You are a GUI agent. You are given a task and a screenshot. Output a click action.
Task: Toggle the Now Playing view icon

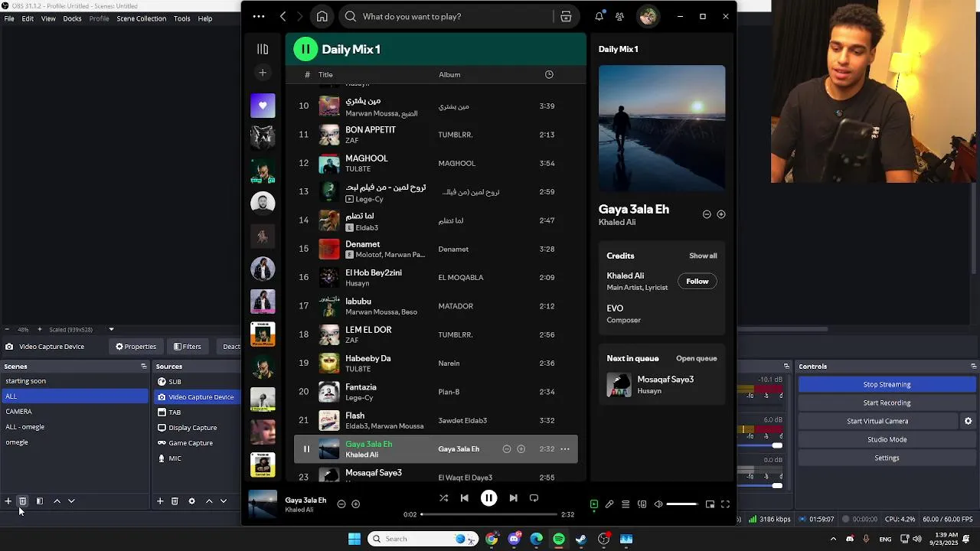click(x=594, y=504)
